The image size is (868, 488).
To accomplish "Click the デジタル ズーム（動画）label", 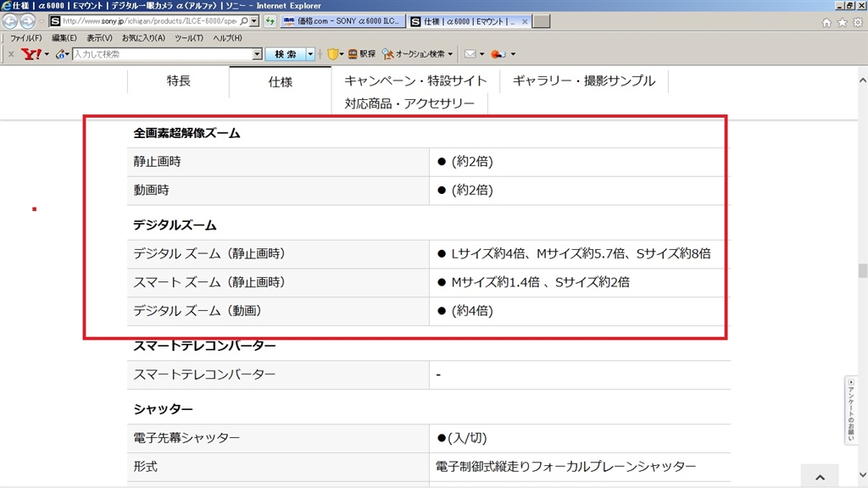I will tap(197, 311).
